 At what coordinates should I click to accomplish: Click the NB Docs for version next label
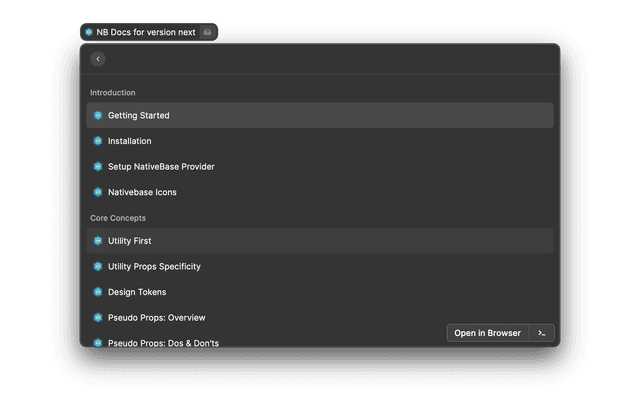pyautogui.click(x=146, y=32)
